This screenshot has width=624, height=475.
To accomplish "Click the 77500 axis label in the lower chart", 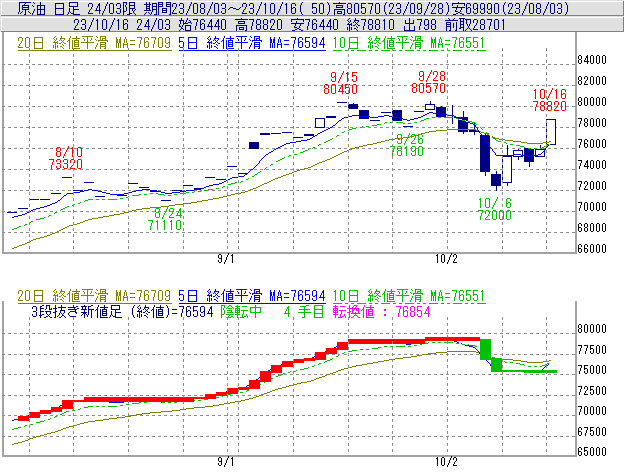I will coord(592,350).
